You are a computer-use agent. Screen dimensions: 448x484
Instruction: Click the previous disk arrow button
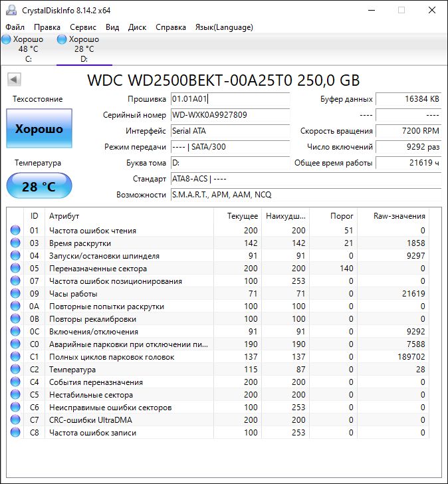coord(13,80)
